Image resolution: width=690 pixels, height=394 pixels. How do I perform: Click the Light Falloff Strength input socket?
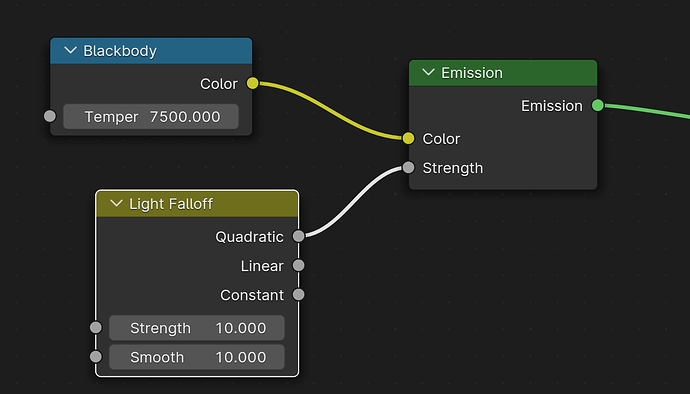click(96, 328)
